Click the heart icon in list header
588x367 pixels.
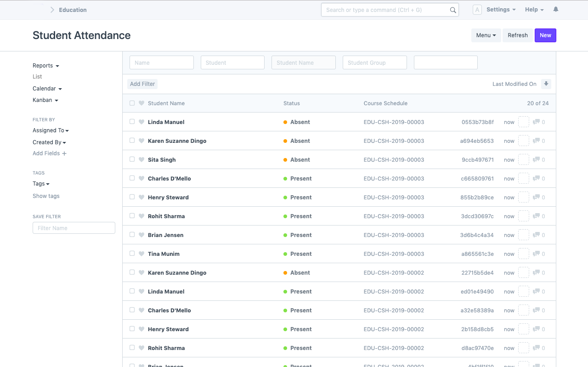(x=141, y=103)
